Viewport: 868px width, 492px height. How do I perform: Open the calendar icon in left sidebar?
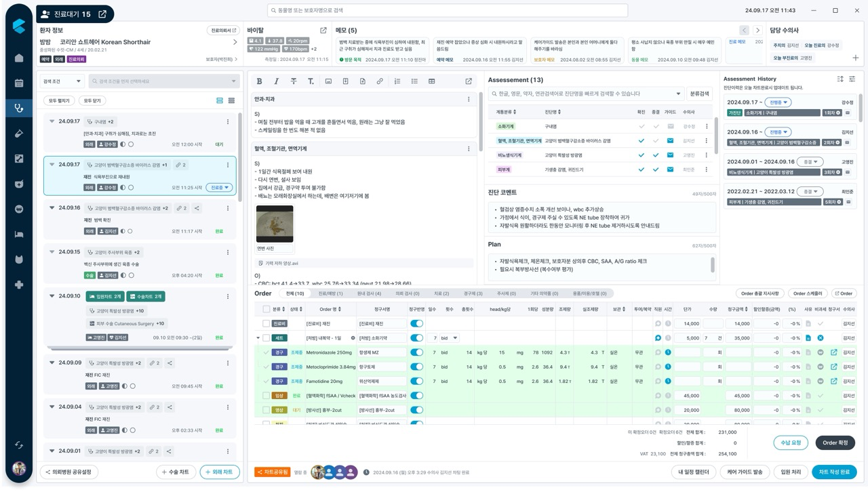coord(18,83)
